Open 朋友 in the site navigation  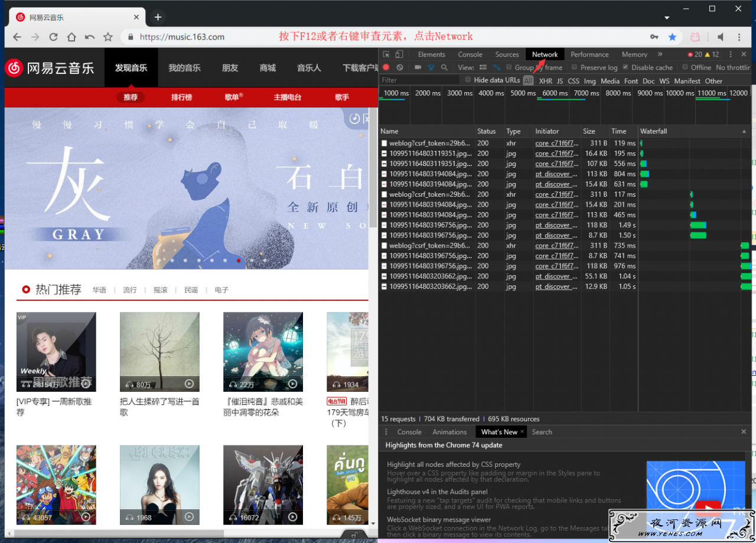230,68
